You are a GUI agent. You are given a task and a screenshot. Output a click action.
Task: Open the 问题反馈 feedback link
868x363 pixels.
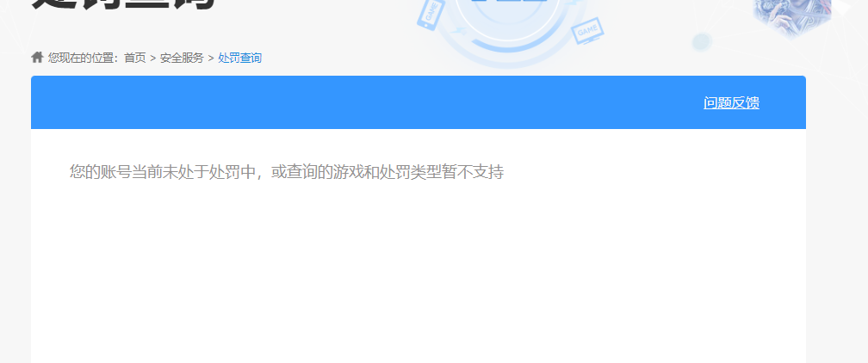click(731, 103)
